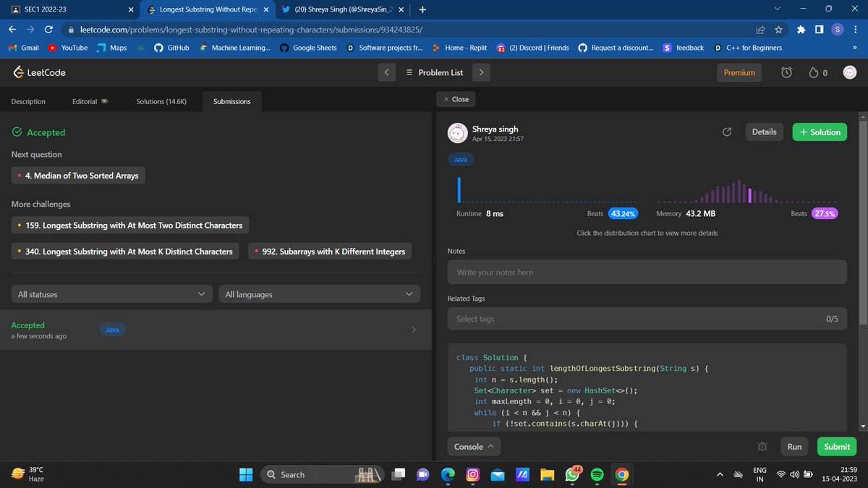868x488 pixels.
Task: Open the user profile avatar in LeetCode header
Action: [x=850, y=72]
